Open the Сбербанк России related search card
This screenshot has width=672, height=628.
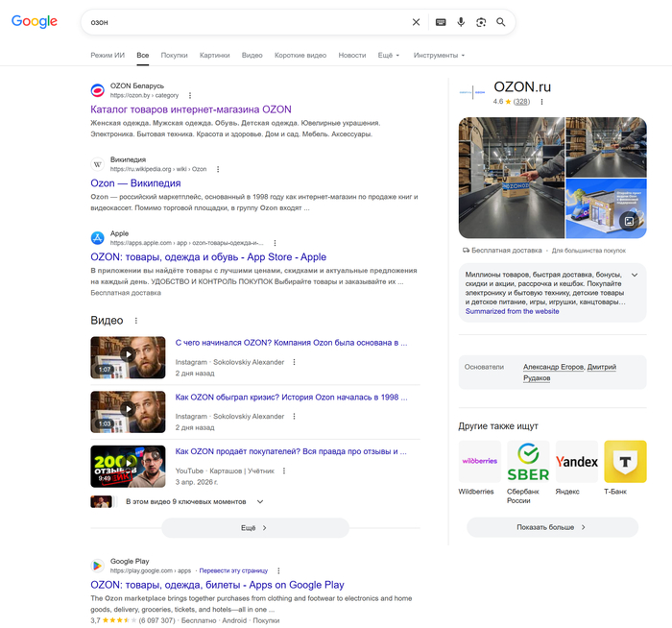pos(528,472)
